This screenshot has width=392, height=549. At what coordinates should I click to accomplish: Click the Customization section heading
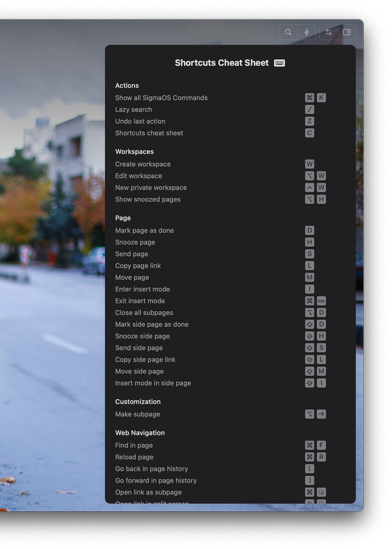[x=138, y=402]
